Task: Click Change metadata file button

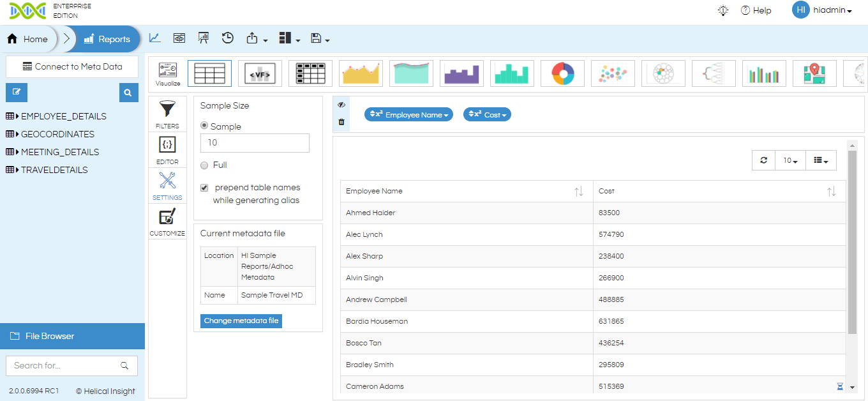Action: tap(241, 321)
